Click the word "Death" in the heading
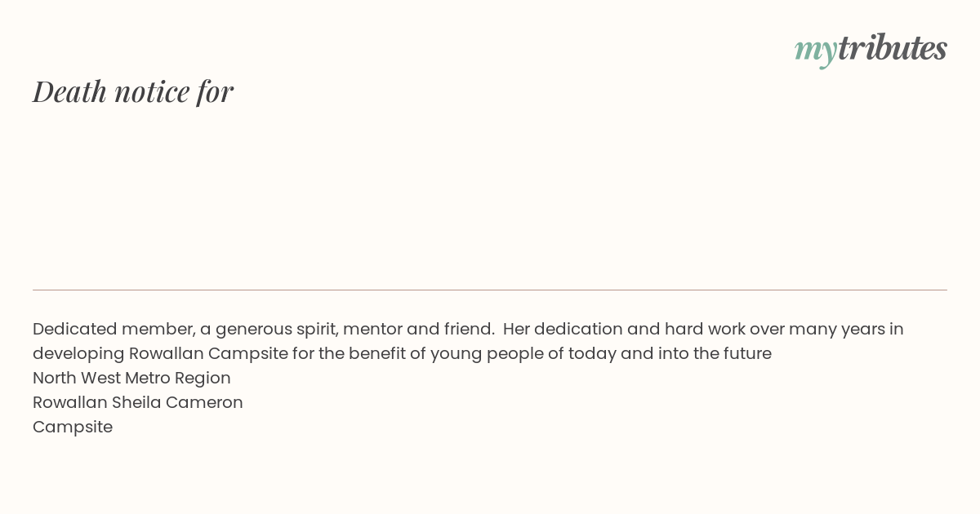 pos(69,91)
